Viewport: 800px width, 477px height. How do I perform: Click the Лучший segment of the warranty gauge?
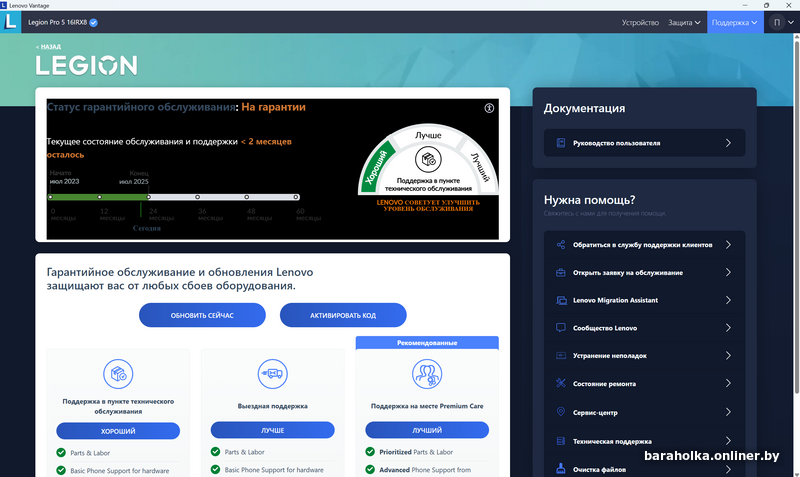(479, 167)
